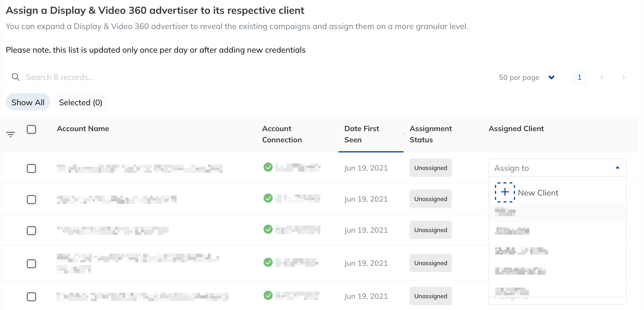This screenshot has height=310, width=644.
Task: Focus the Search 8 records field
Action: [86, 77]
